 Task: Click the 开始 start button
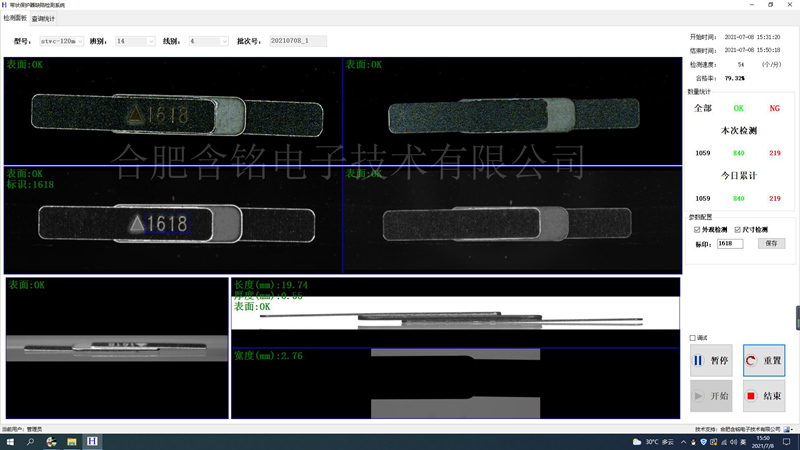pyautogui.click(x=711, y=396)
